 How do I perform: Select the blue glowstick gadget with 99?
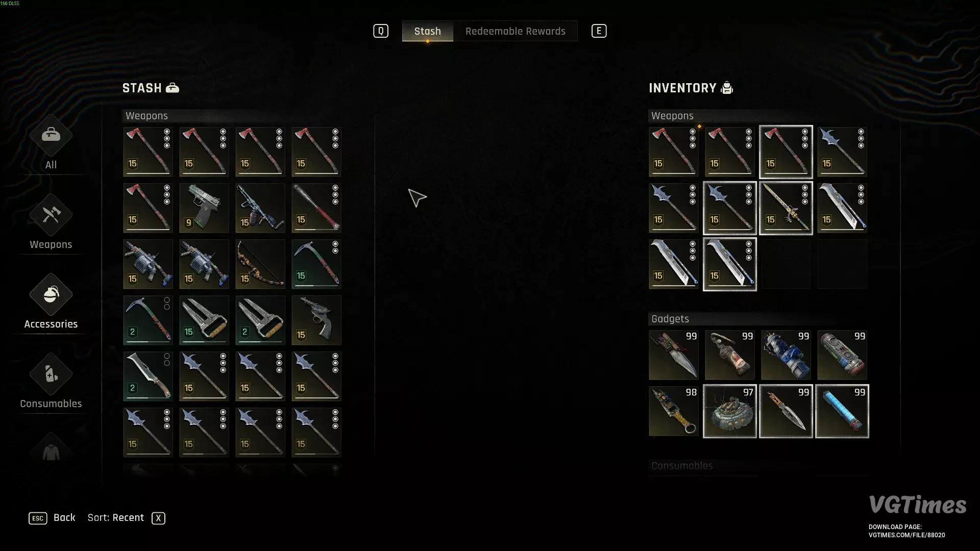(842, 411)
